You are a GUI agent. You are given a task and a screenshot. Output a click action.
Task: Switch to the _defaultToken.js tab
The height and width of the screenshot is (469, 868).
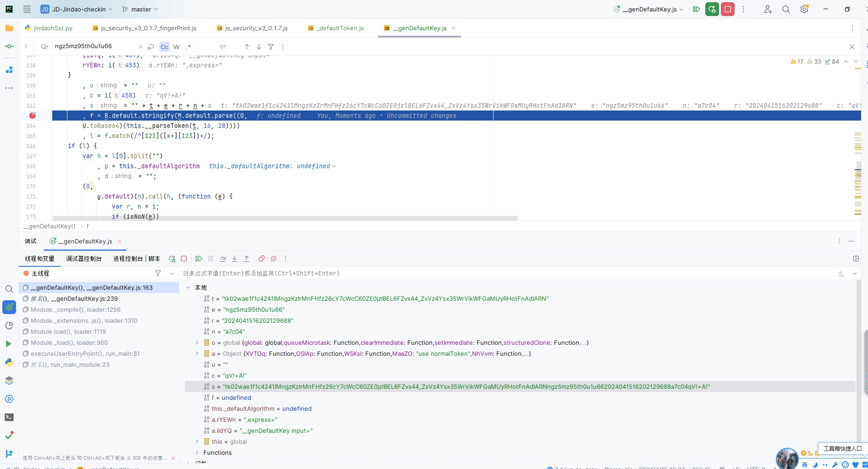(336, 28)
